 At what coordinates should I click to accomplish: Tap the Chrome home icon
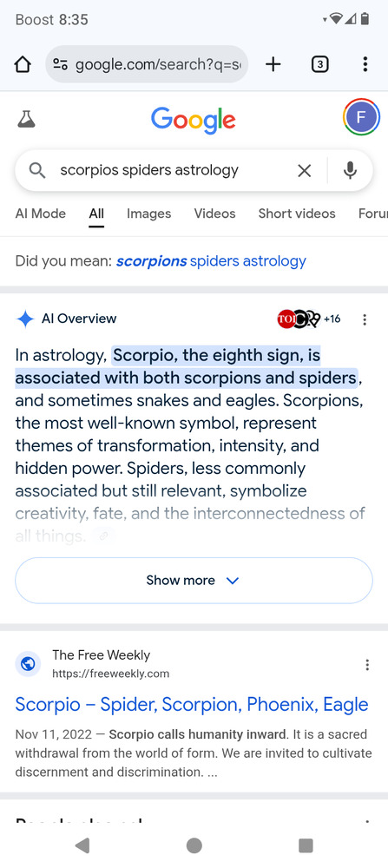tap(23, 65)
